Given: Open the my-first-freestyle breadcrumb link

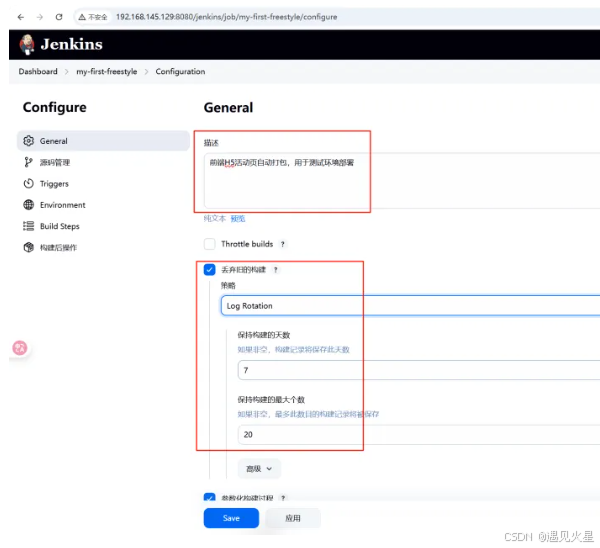Looking at the screenshot, I should [107, 72].
